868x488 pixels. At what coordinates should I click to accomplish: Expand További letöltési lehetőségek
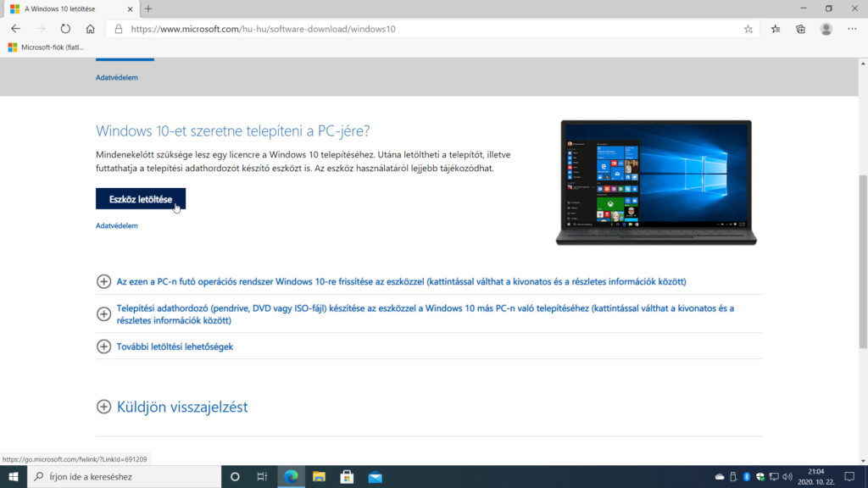(x=164, y=347)
